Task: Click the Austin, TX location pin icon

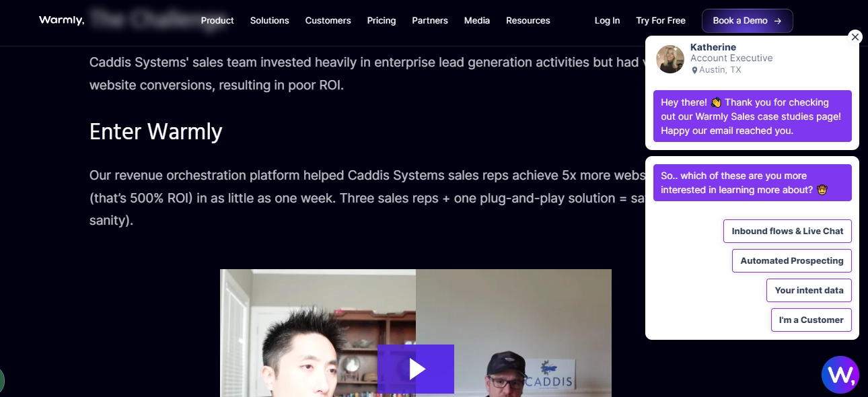Action: click(x=695, y=70)
